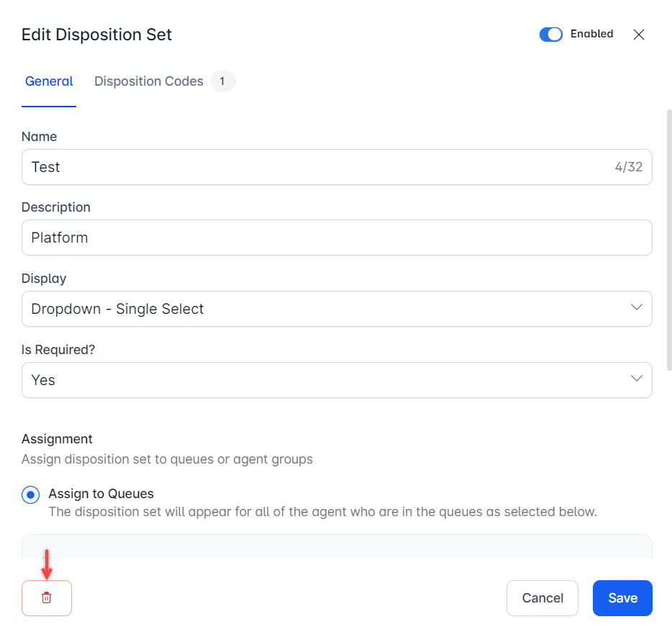The image size is (672, 632).
Task: Switch to the General tab
Action: point(49,82)
